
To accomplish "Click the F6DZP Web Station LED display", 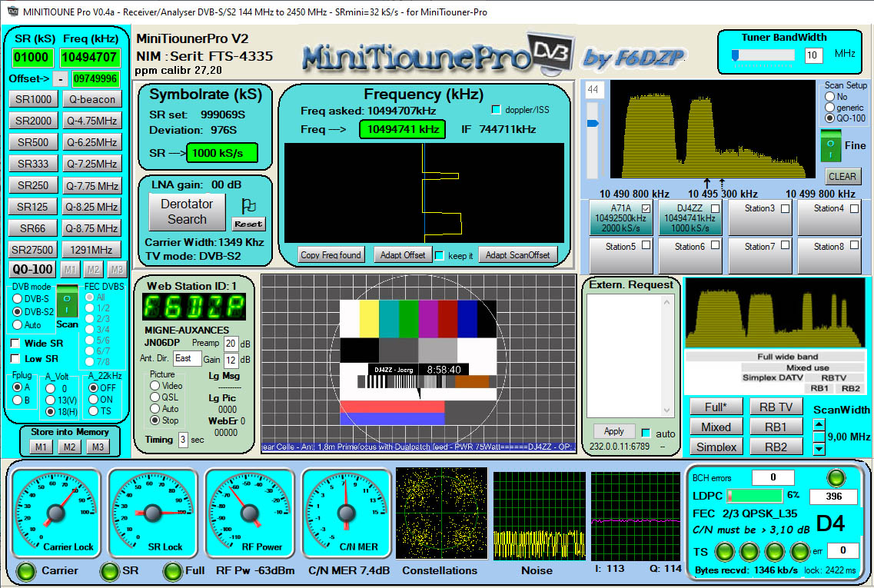I will pyautogui.click(x=194, y=307).
